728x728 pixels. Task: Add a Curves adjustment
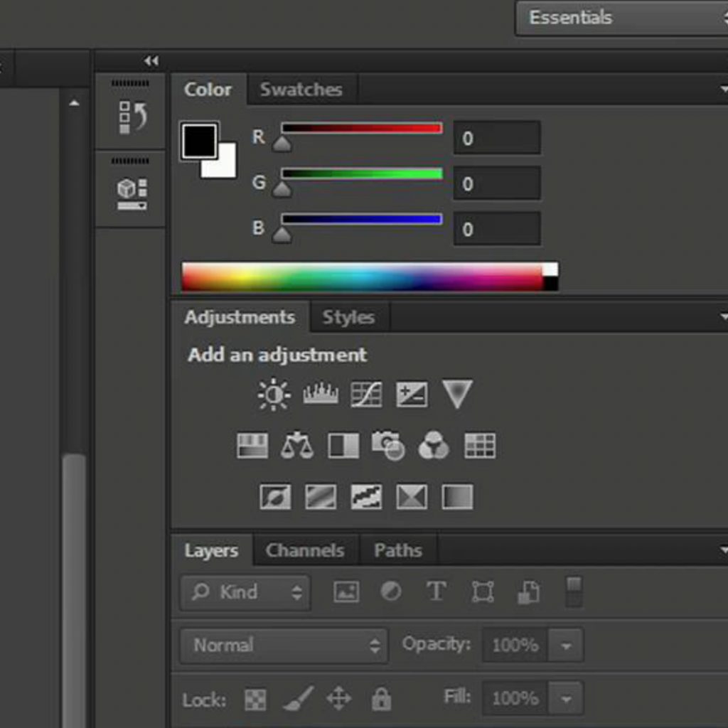[366, 395]
